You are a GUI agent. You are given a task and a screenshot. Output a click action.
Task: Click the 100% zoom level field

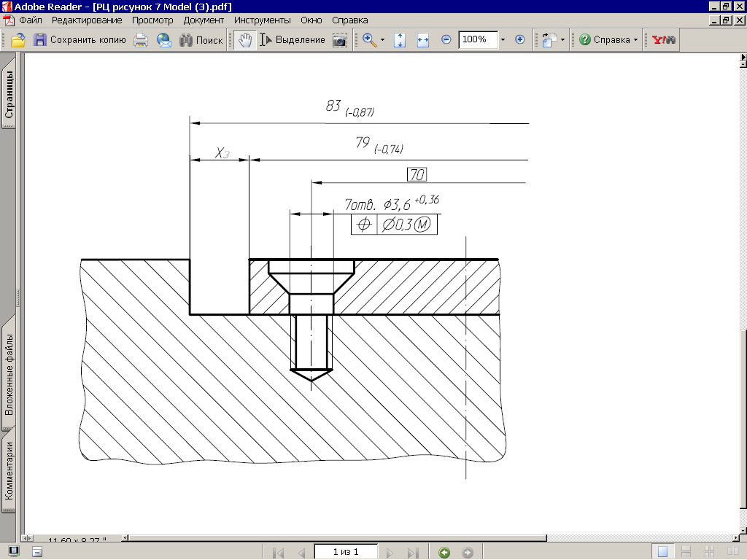click(x=478, y=39)
